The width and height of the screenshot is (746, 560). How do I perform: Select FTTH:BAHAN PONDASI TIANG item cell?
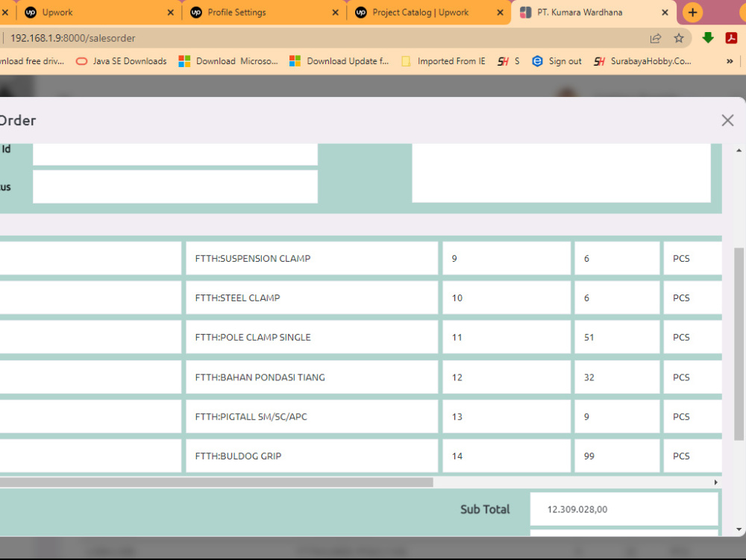pos(312,377)
